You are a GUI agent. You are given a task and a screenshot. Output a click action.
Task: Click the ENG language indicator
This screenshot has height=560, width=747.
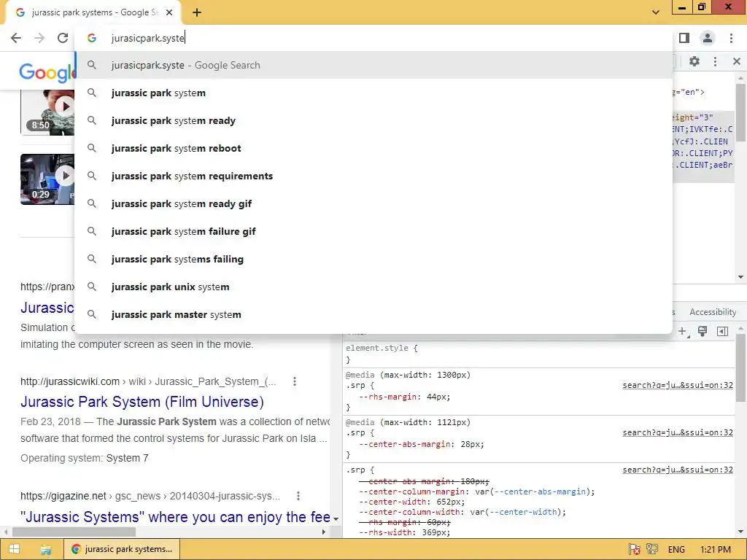676,550
